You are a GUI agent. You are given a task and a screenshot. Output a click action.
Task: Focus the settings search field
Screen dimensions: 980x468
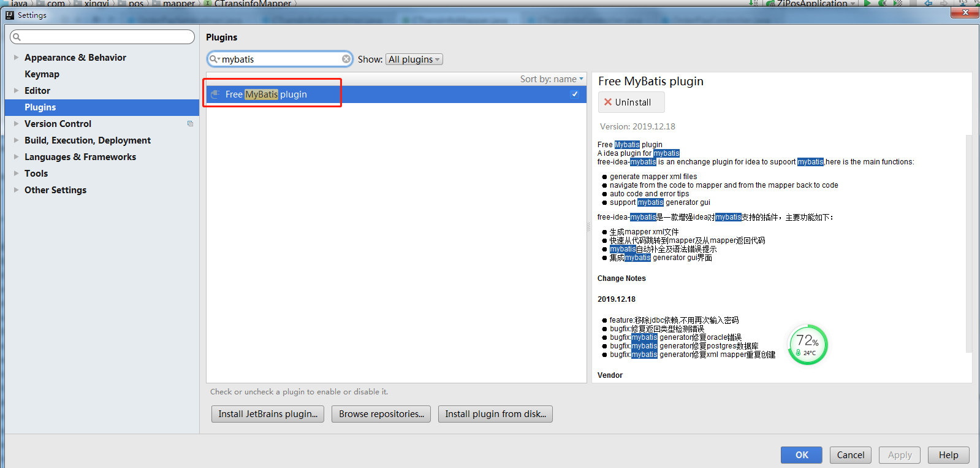tap(102, 37)
